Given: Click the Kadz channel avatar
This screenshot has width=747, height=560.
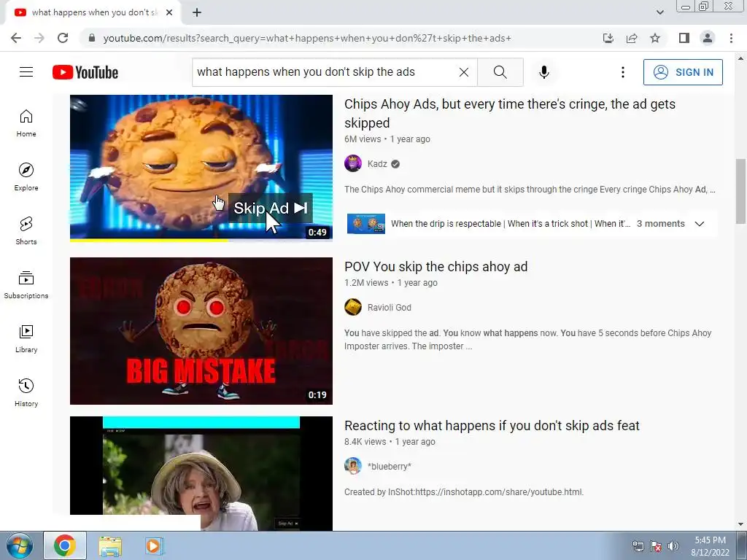Looking at the screenshot, I should point(353,164).
